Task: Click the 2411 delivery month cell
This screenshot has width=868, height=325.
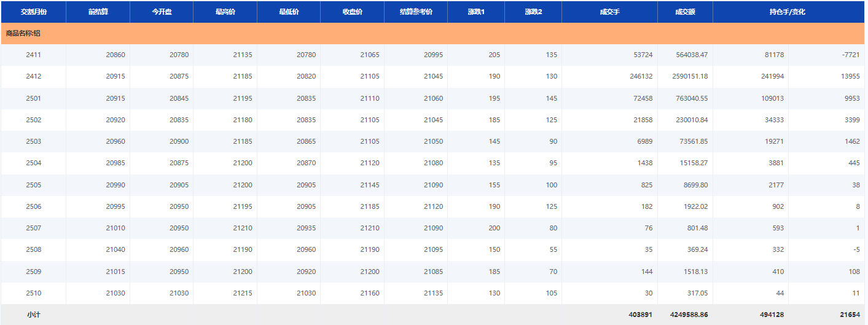Action: point(33,55)
